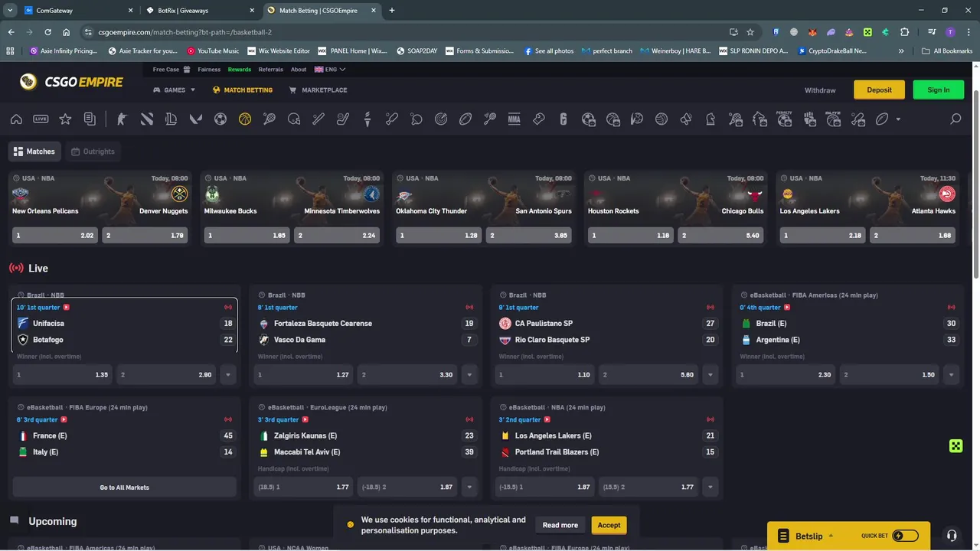Select the Blitz basketball sport icon
Image resolution: width=980 pixels, height=551 pixels.
[x=833, y=119]
